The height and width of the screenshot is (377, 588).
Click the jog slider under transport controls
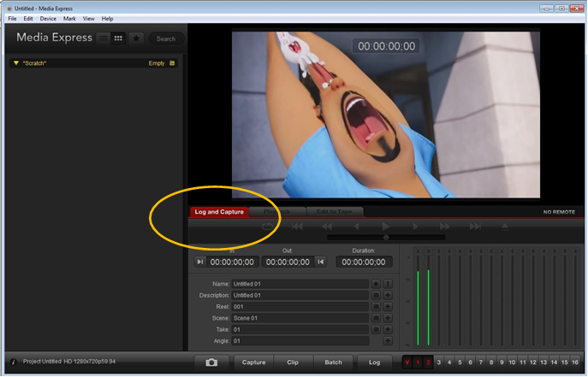point(385,238)
